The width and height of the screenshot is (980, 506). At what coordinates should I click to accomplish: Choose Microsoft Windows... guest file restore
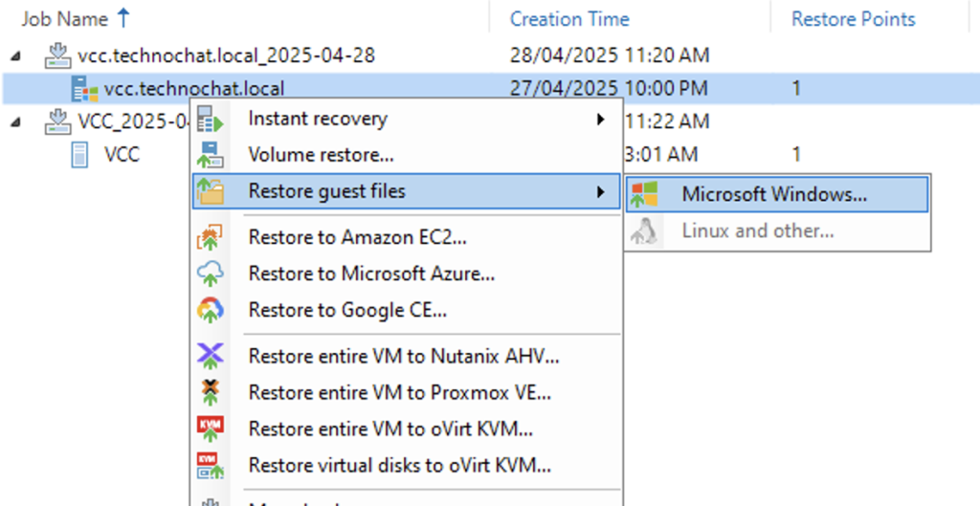[x=774, y=194]
